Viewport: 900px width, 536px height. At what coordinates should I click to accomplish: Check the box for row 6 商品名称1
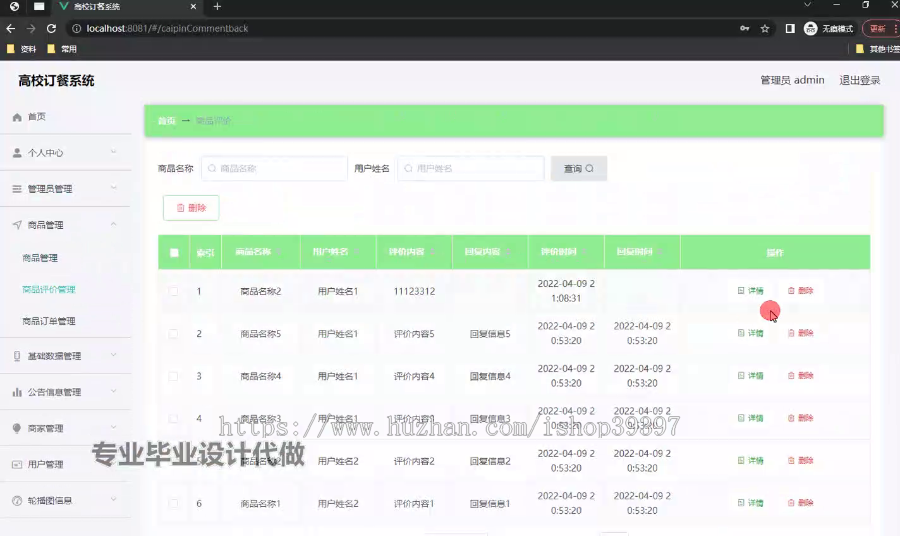point(173,503)
